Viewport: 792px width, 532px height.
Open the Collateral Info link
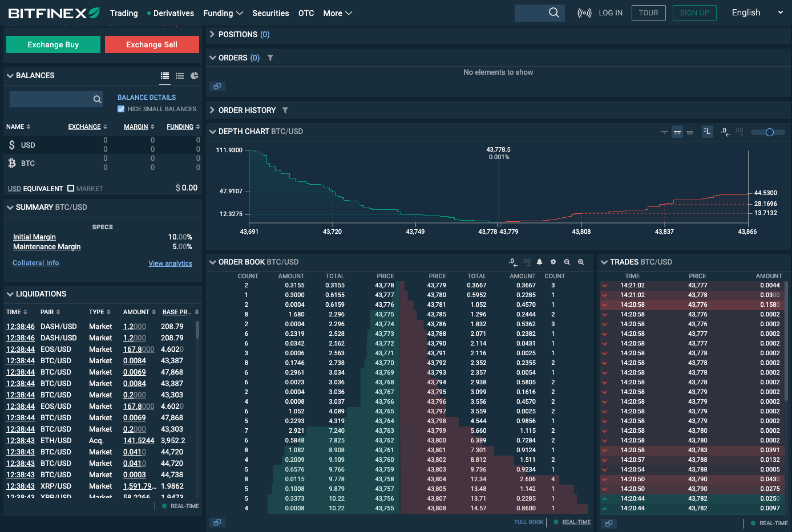[36, 263]
